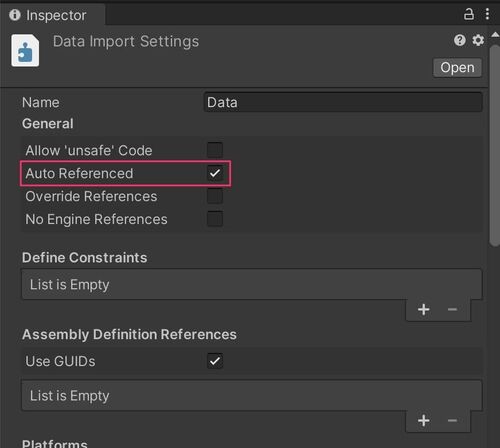
Task: Click List is Empty under Assembly Definition References
Action: [x=69, y=396]
